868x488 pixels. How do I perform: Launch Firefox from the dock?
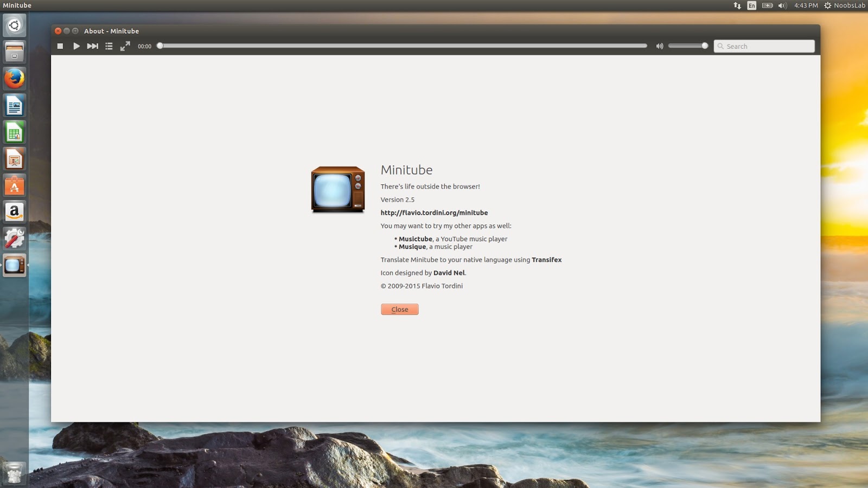(15, 79)
